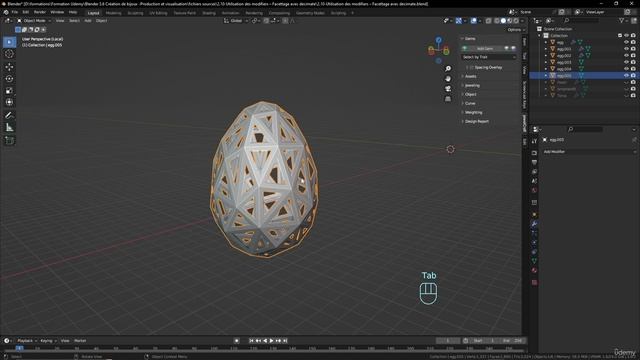Open the File menu
The width and height of the screenshot is (640, 360).
(15, 12)
